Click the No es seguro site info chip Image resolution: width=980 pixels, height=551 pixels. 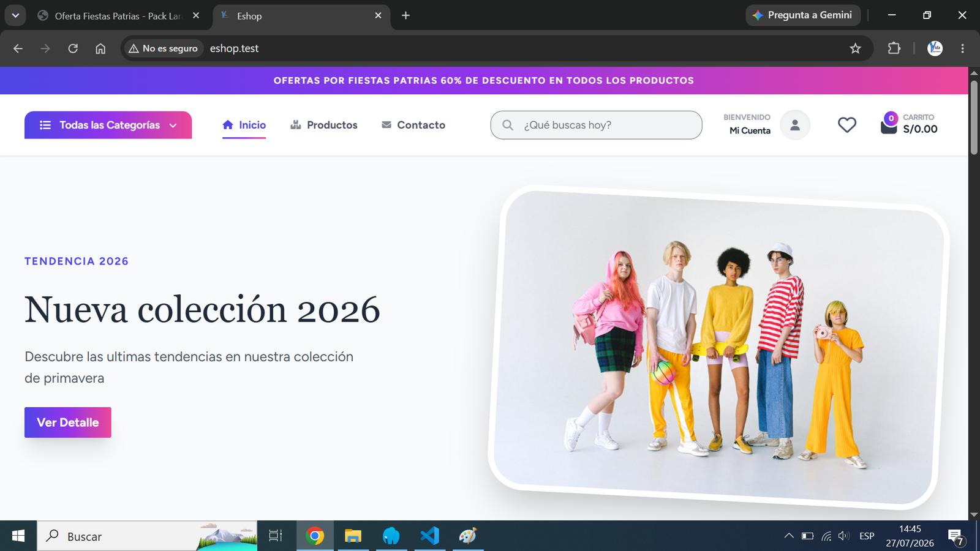(163, 48)
